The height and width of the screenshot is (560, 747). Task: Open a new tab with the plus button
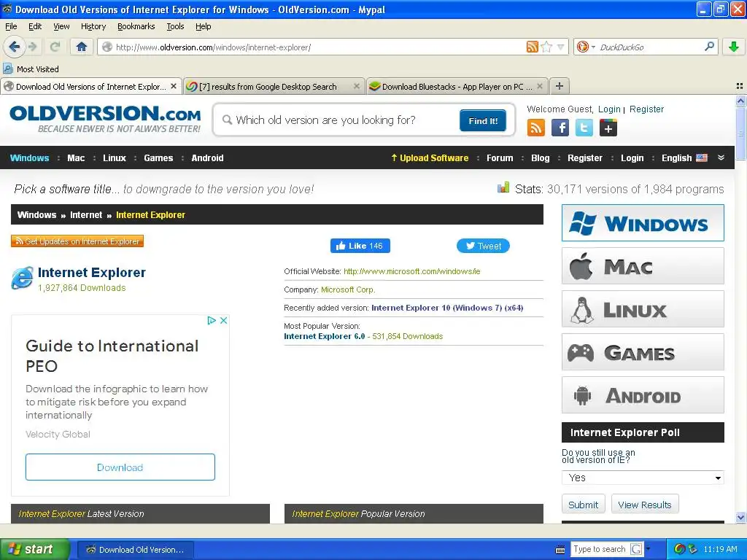(560, 86)
